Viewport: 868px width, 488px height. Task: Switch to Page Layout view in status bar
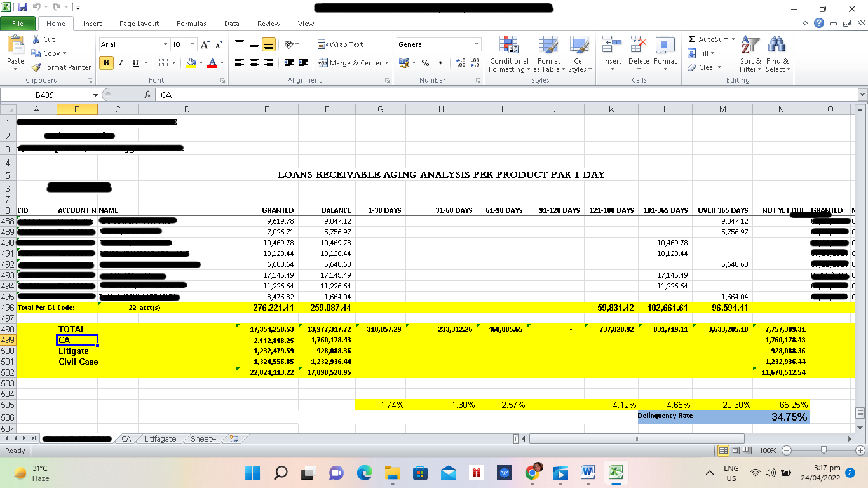[736, 451]
